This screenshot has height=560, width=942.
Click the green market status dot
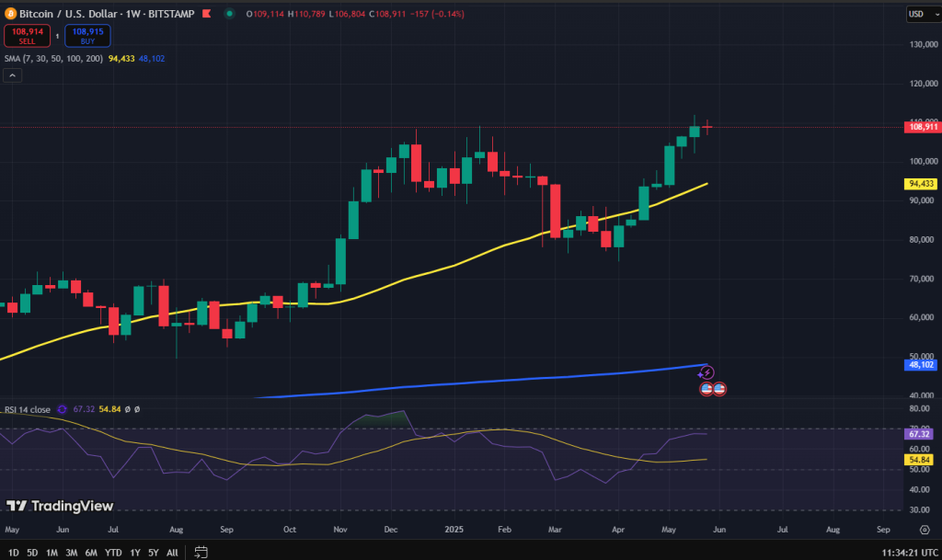click(x=229, y=14)
